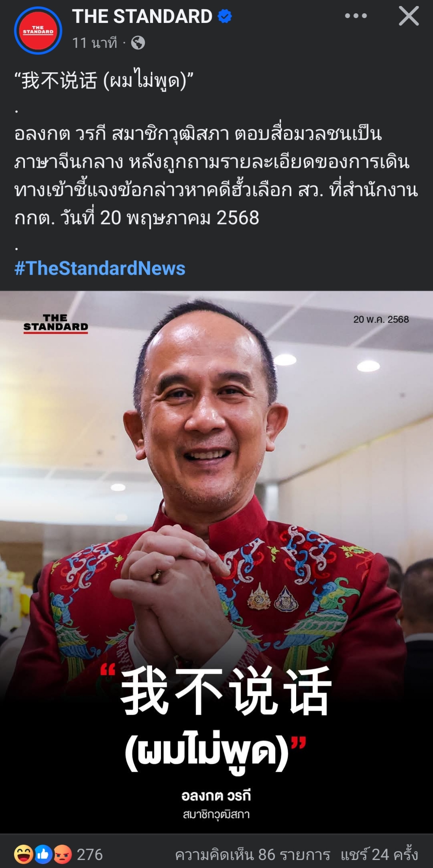
Task: View the 276 reactions count
Action: click(x=90, y=854)
